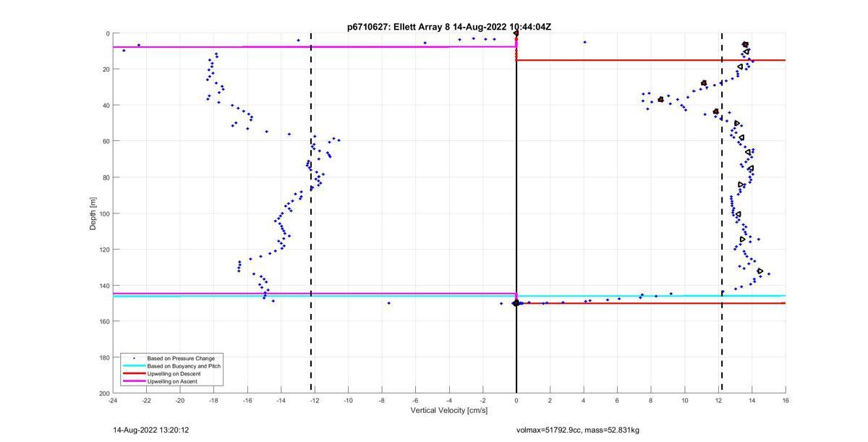The width and height of the screenshot is (868, 442).
Task: Click x-axis tick label 16
Action: click(x=786, y=400)
